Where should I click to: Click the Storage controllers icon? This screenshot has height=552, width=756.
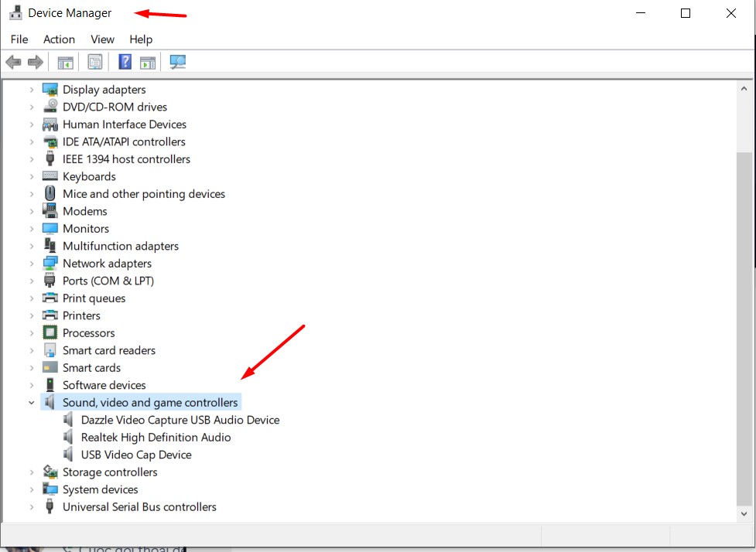(50, 472)
